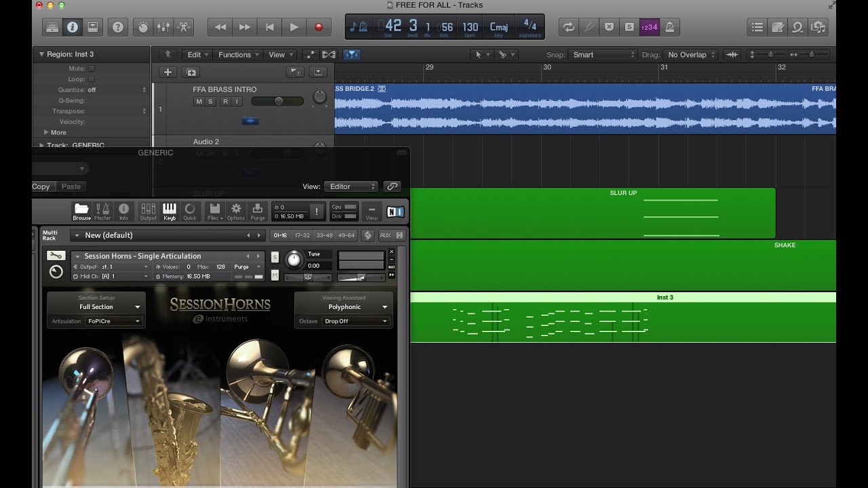Record-enable the FFA BRASS INTRO track
This screenshot has width=868, height=488.
click(x=225, y=102)
